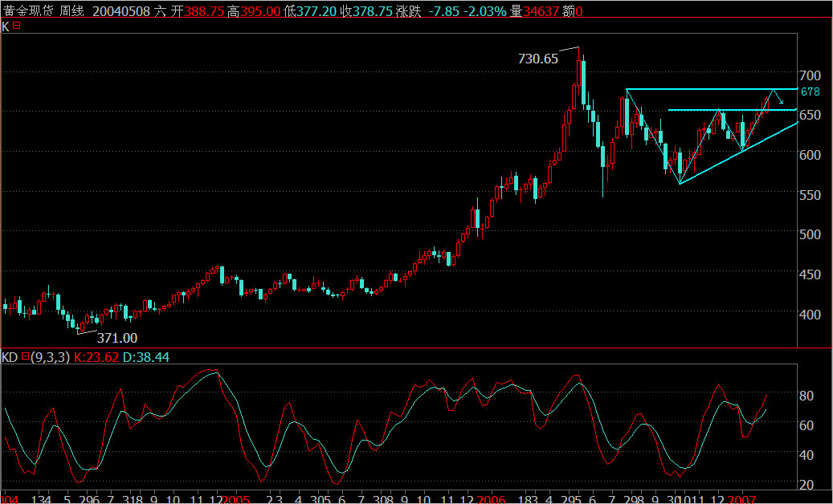Click the D:38.44 indicator value
The width and height of the screenshot is (833, 504).
click(x=146, y=358)
